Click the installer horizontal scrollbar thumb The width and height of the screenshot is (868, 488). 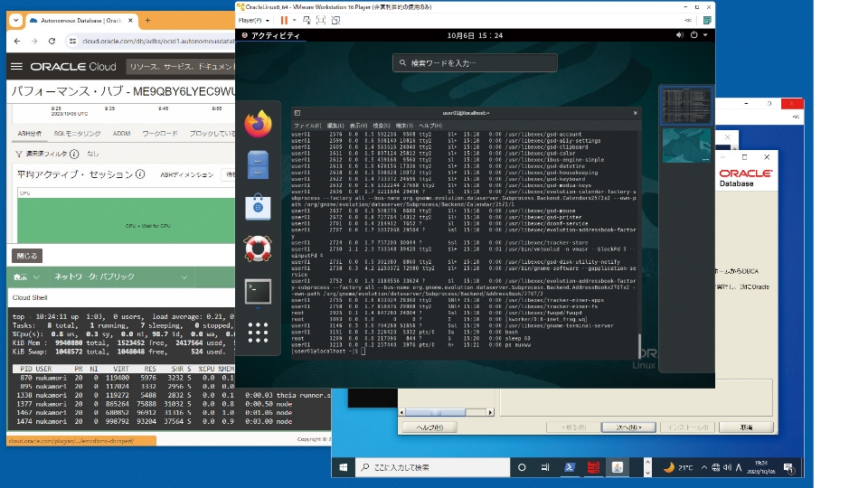(x=435, y=412)
